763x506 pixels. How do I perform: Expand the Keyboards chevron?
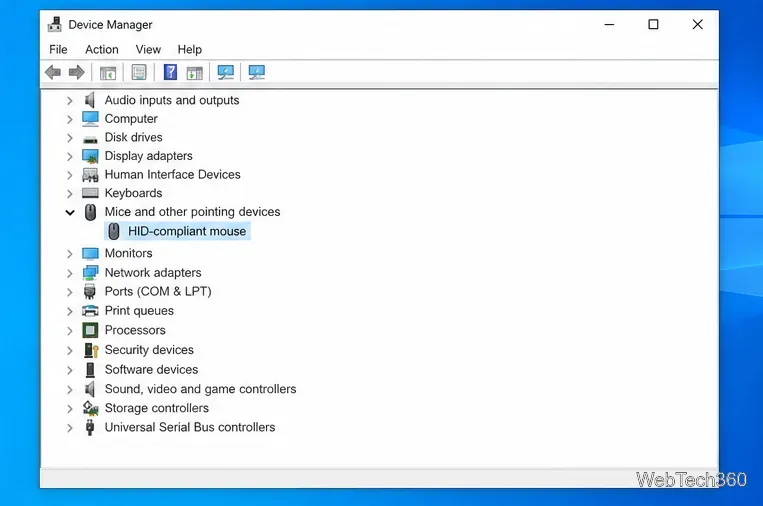[x=70, y=194]
